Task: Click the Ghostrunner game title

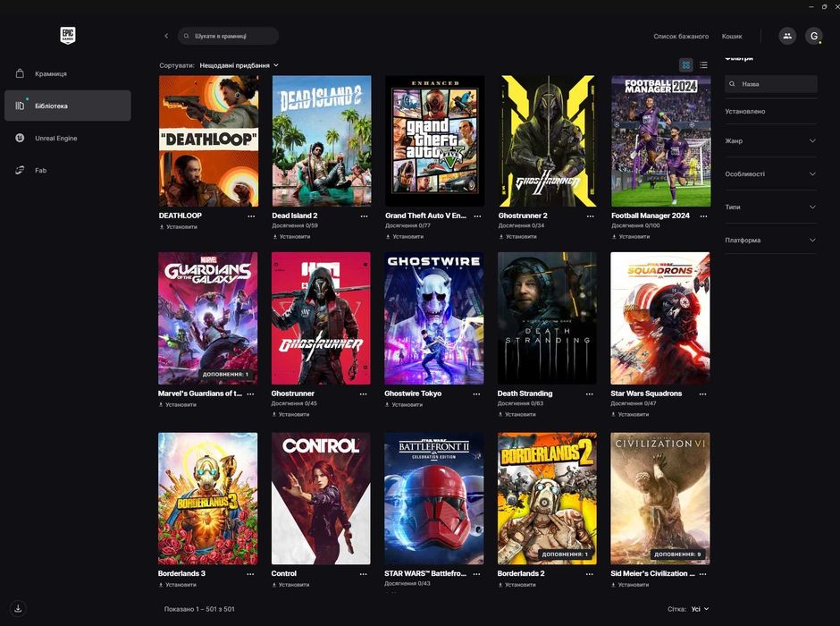Action: [x=292, y=393]
